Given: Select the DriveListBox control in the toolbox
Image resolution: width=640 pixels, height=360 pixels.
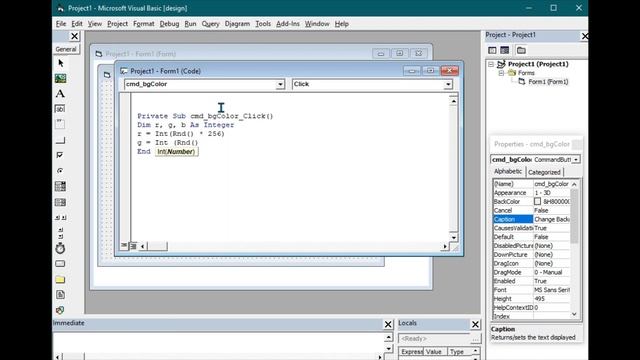Looking at the screenshot, I should (x=60, y=264).
